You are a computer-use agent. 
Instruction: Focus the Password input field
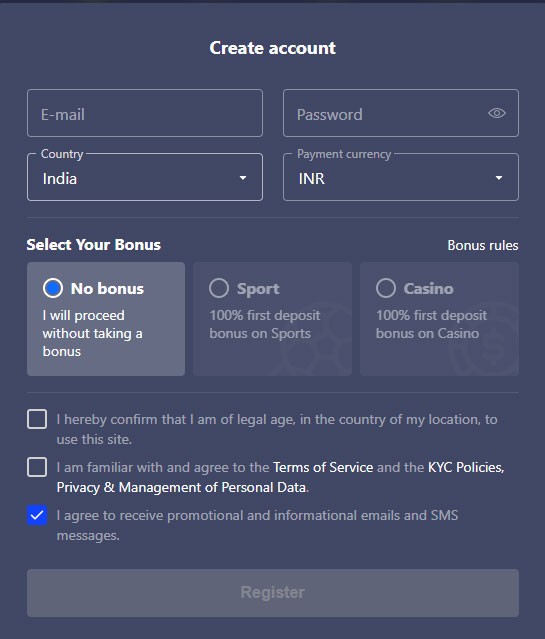[x=401, y=113]
